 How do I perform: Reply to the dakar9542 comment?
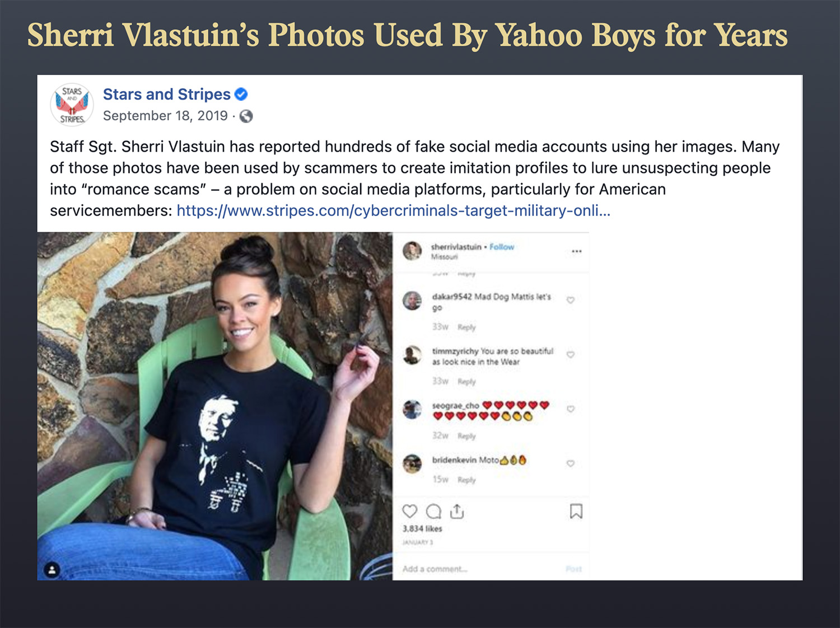(466, 327)
